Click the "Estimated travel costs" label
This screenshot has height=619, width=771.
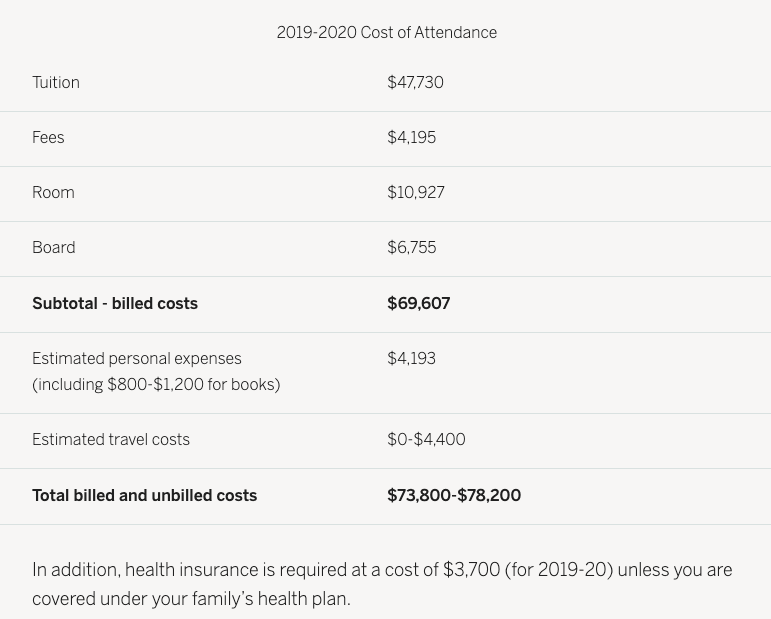tap(111, 440)
